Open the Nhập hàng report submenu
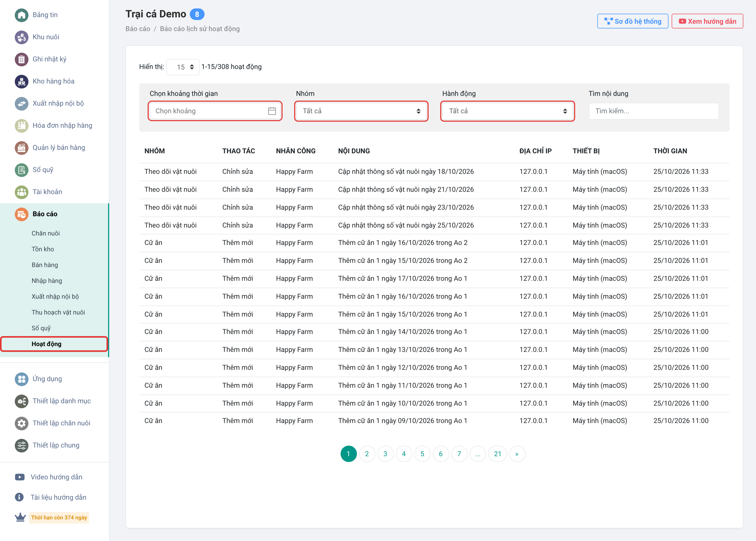This screenshot has height=541, width=756. (x=47, y=281)
